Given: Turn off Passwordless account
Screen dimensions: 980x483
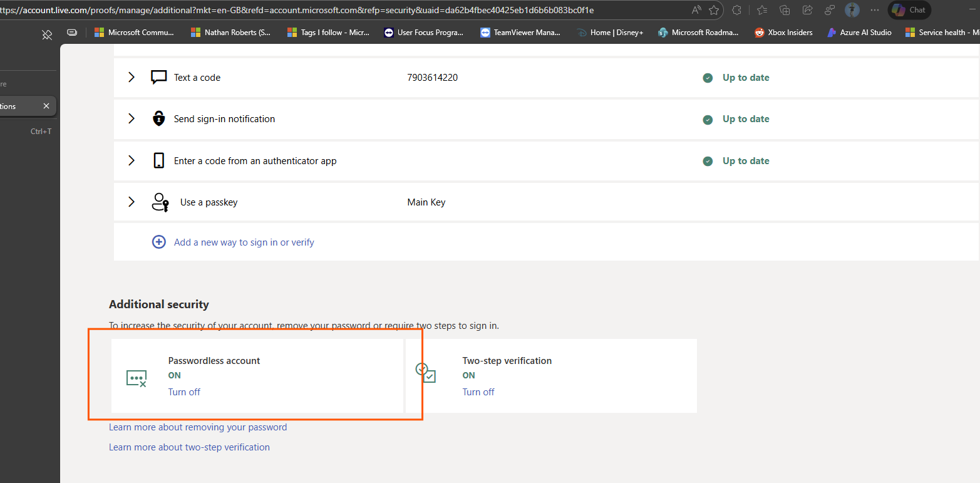Looking at the screenshot, I should 184,392.
